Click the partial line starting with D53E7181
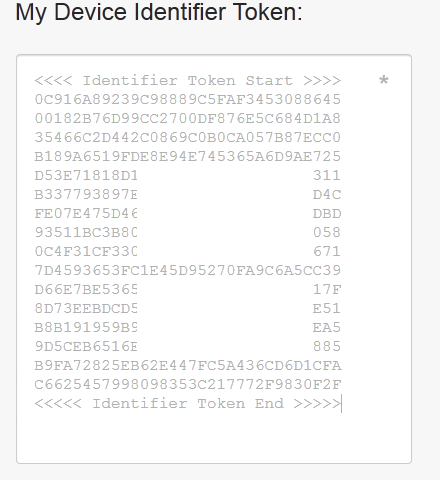Screen dimensions: 440x480 pos(86,176)
